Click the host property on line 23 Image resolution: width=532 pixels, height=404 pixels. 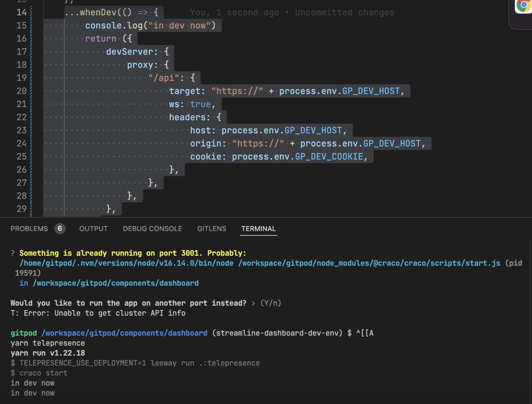pos(200,130)
